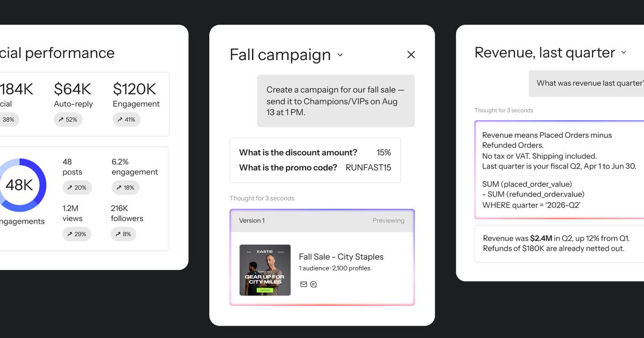Open Fall Sale - City Staples campaign title
Viewport: 644px width, 338px height.
[341, 256]
